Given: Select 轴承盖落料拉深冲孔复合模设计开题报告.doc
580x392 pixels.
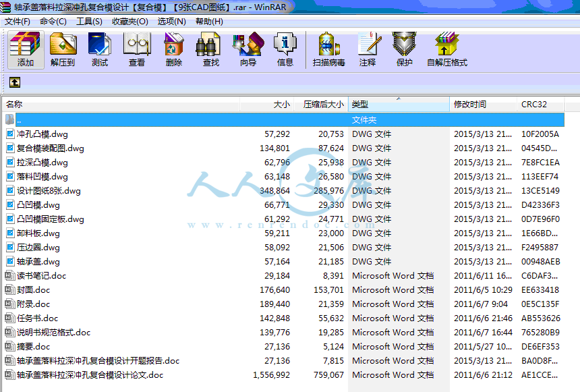Looking at the screenshot, I should (98, 360).
